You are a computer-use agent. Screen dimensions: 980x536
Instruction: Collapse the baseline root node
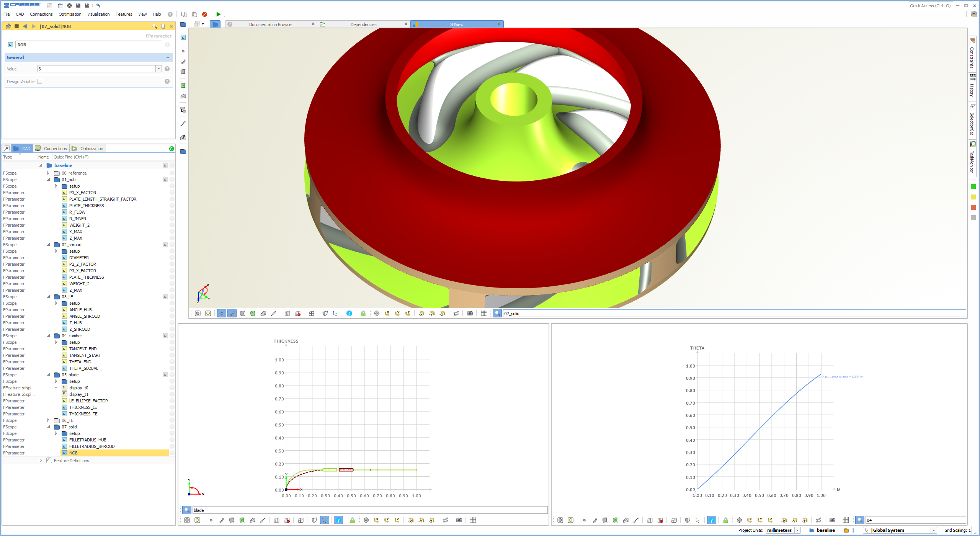point(41,165)
